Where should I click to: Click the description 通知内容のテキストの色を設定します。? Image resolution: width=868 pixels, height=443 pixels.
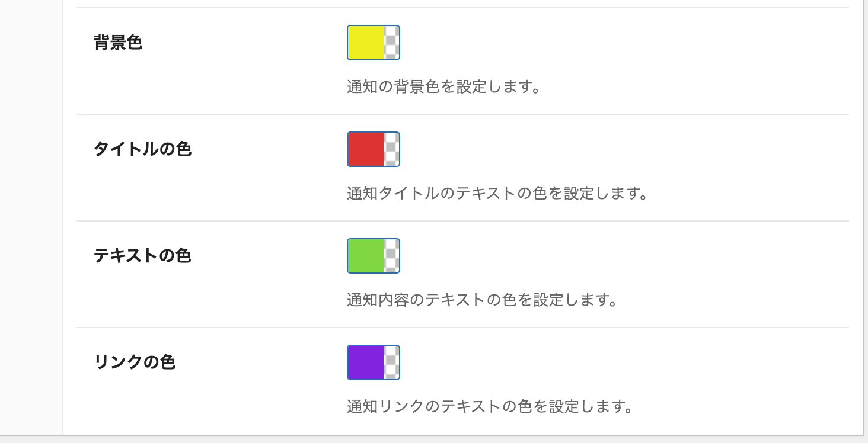(483, 300)
